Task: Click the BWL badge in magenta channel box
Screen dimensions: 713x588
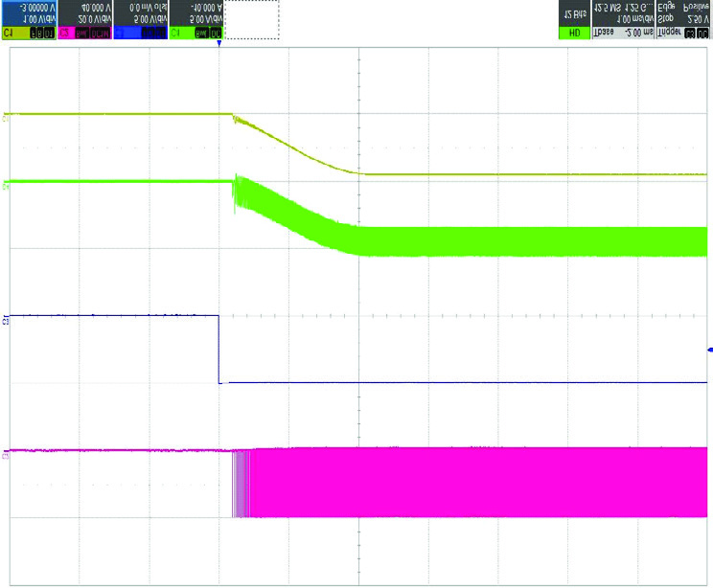Action: click(86, 33)
